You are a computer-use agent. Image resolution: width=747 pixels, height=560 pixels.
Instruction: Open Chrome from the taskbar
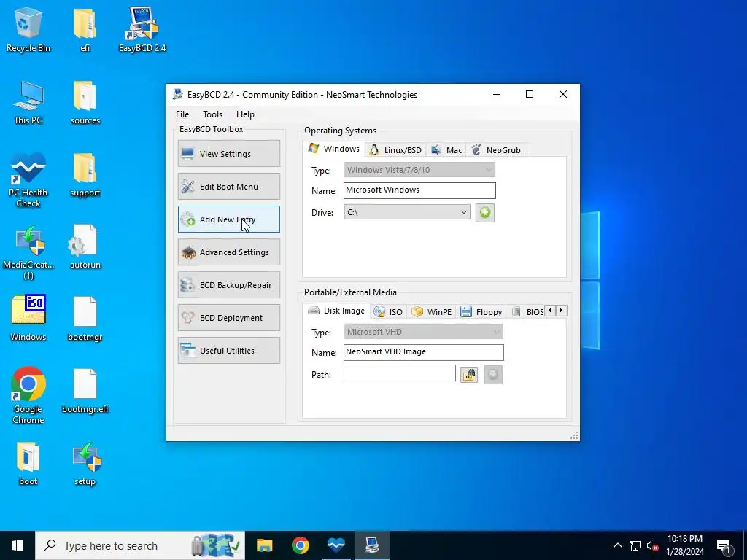pyautogui.click(x=300, y=545)
